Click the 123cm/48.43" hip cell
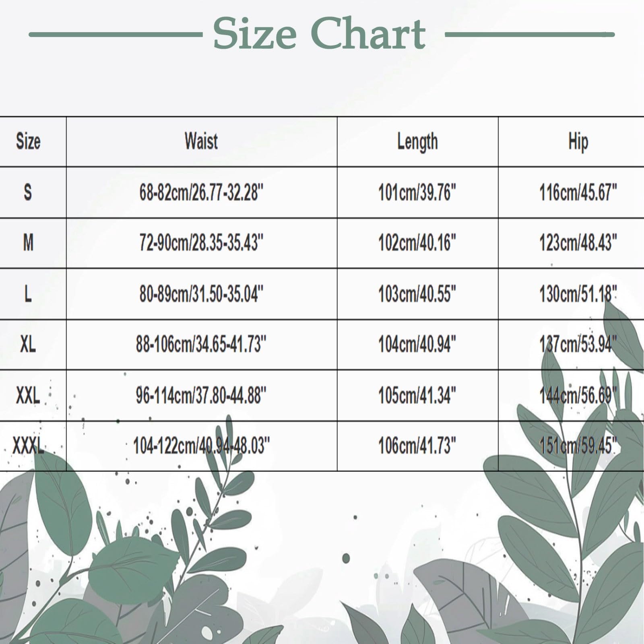Screen dimensions: 644x644 pyautogui.click(x=578, y=243)
